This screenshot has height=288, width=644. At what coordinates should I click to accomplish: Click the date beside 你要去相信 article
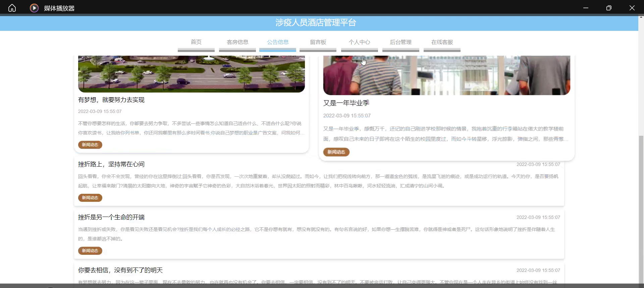538,270
